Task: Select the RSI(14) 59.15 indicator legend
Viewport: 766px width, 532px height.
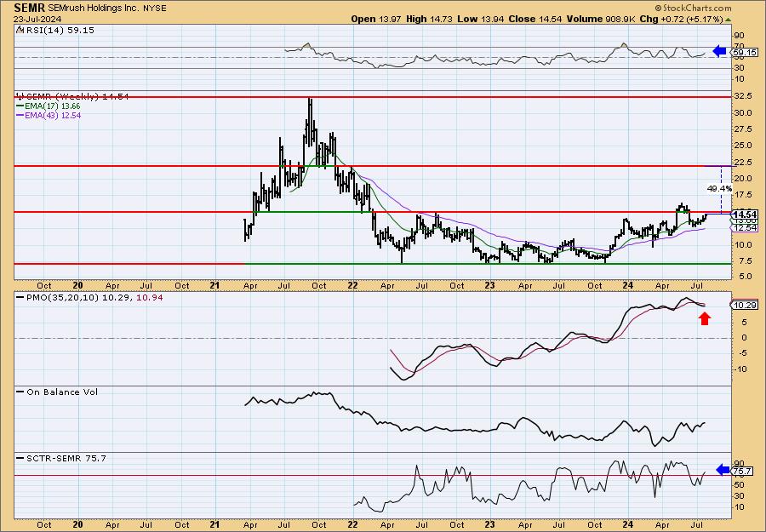Action: [x=60, y=30]
